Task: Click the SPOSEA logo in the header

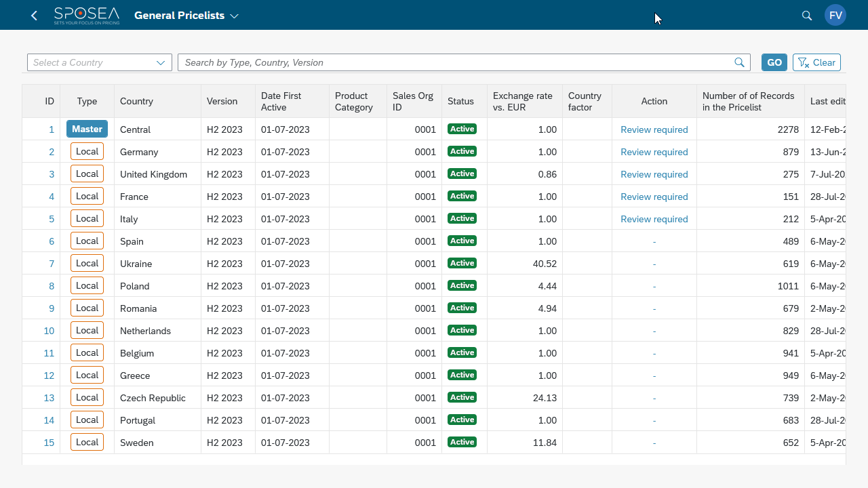Action: (x=86, y=14)
